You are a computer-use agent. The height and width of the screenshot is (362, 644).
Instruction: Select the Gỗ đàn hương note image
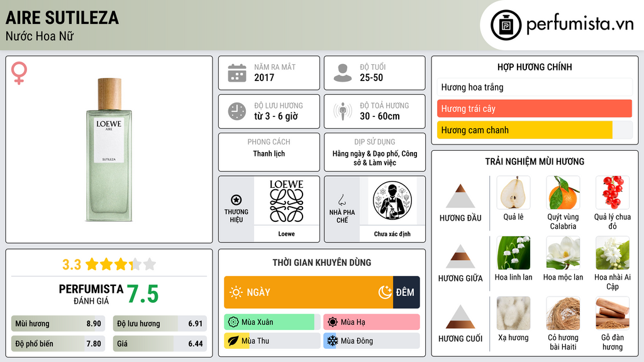click(x=613, y=313)
